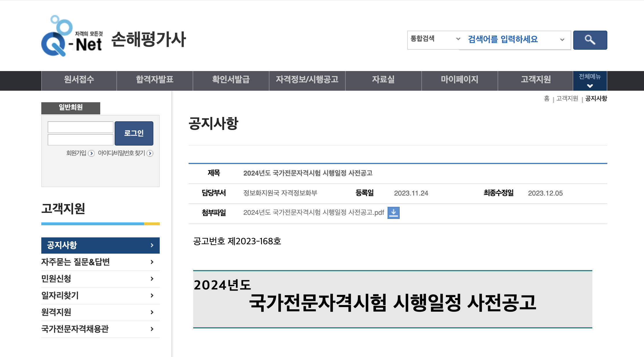Click the 로그인 button
The height and width of the screenshot is (357, 644).
[x=134, y=133]
